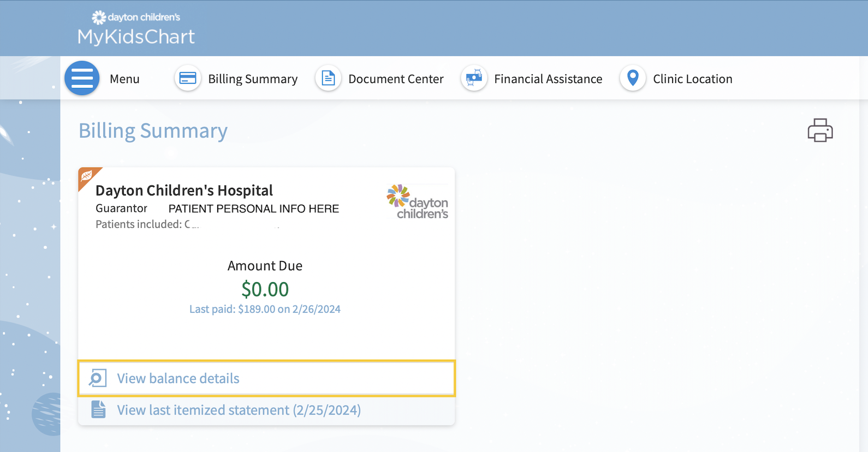
Task: Click the Document Center page icon
Action: [328, 78]
